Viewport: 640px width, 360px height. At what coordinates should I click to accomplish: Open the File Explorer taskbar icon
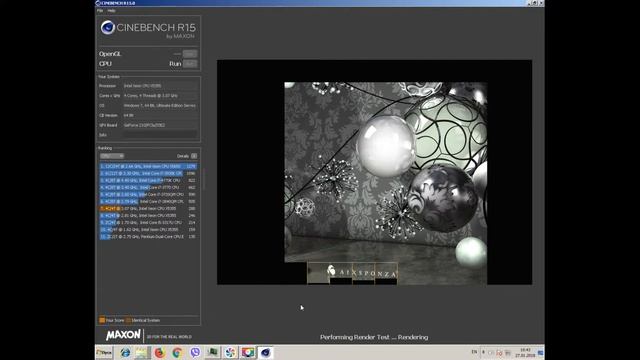[x=142, y=352]
